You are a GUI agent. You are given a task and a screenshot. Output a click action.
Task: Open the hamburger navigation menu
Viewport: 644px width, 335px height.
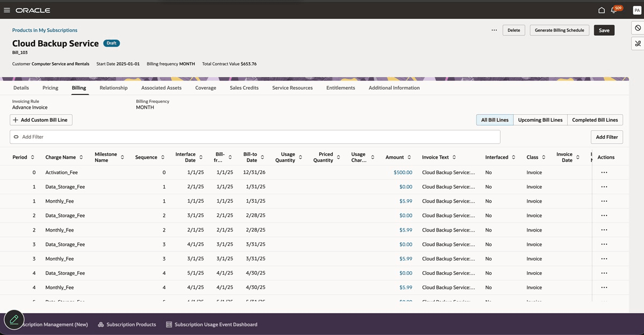coord(7,10)
